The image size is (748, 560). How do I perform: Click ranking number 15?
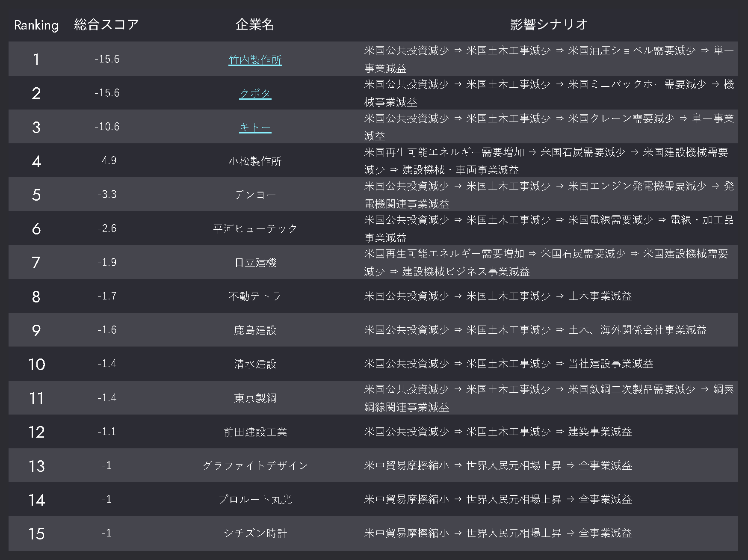tap(36, 533)
